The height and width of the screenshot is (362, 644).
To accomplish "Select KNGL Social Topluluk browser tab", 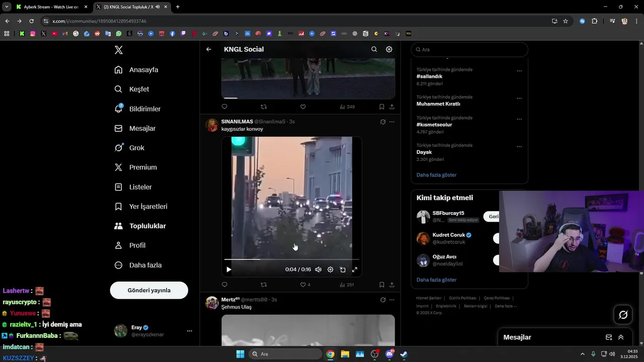I will point(132,7).
